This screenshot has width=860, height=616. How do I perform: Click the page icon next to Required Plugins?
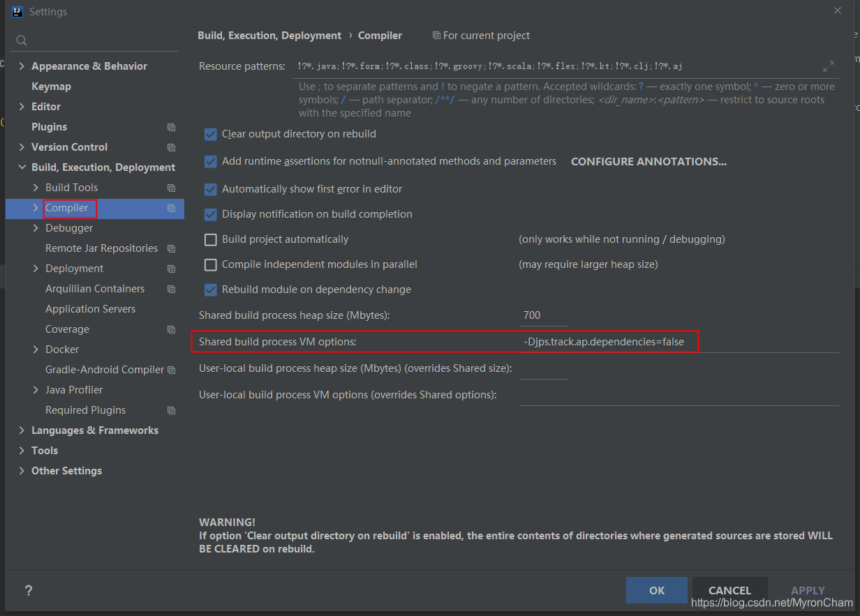click(171, 410)
